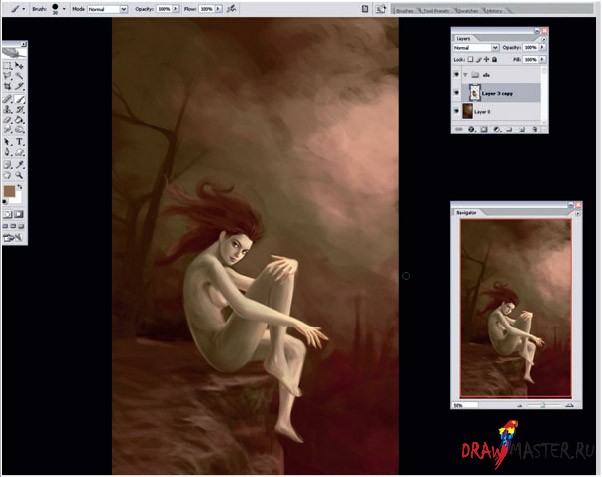Jump to ImageReady from toolbox bottom

[x=13, y=238]
